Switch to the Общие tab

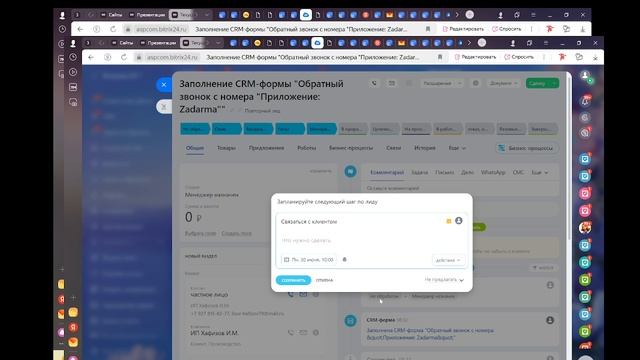coord(195,148)
